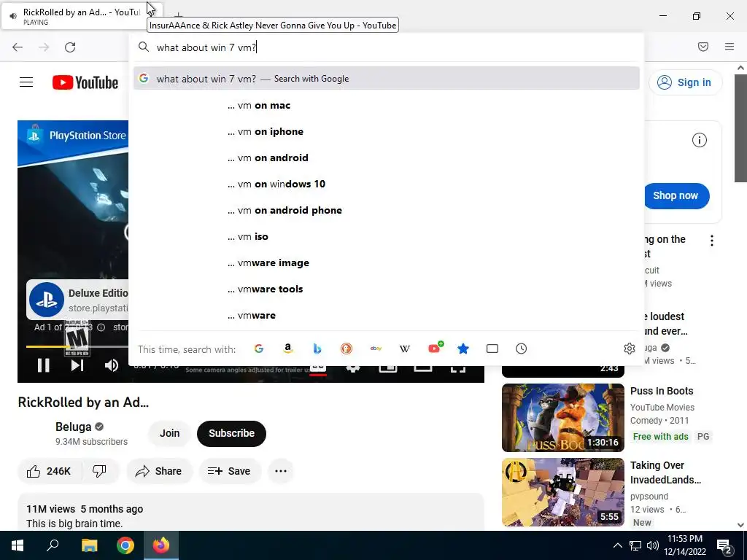This screenshot has height=560, width=747.
Task: Open YouTube guide hamburger menu
Action: tap(26, 82)
